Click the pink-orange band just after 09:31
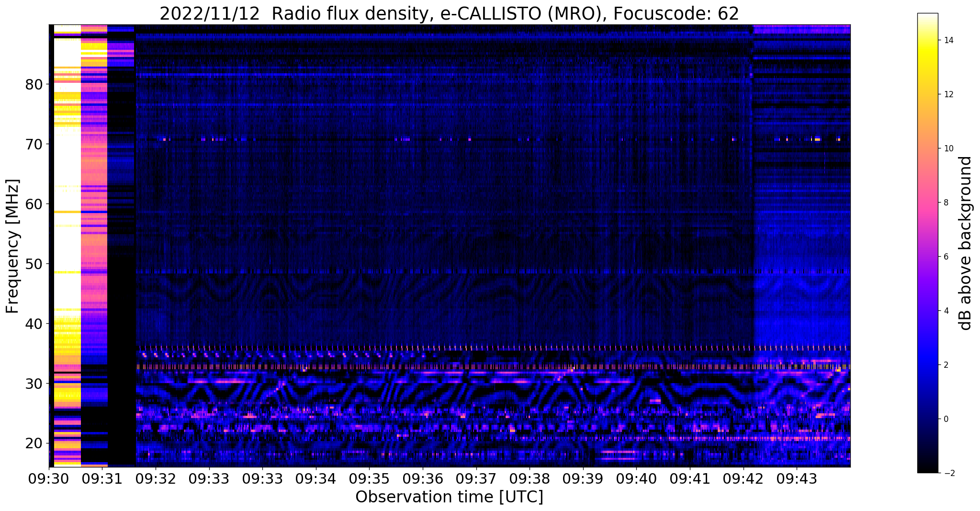Screen dimensions: 980x511 [x=94, y=192]
